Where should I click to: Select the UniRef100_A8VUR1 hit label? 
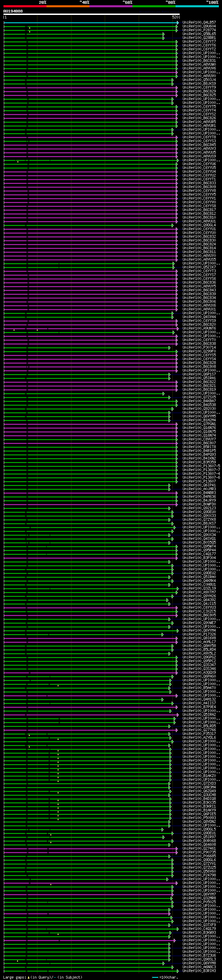click(199, 126)
